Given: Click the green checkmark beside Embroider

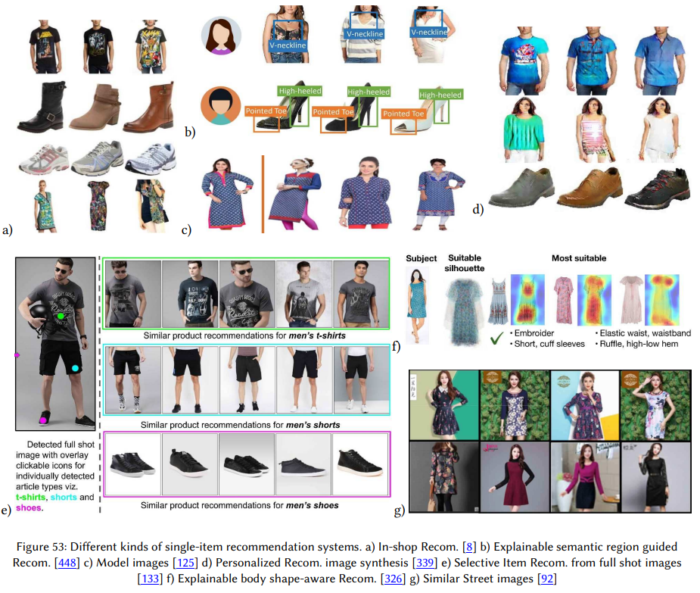Looking at the screenshot, I should (497, 339).
